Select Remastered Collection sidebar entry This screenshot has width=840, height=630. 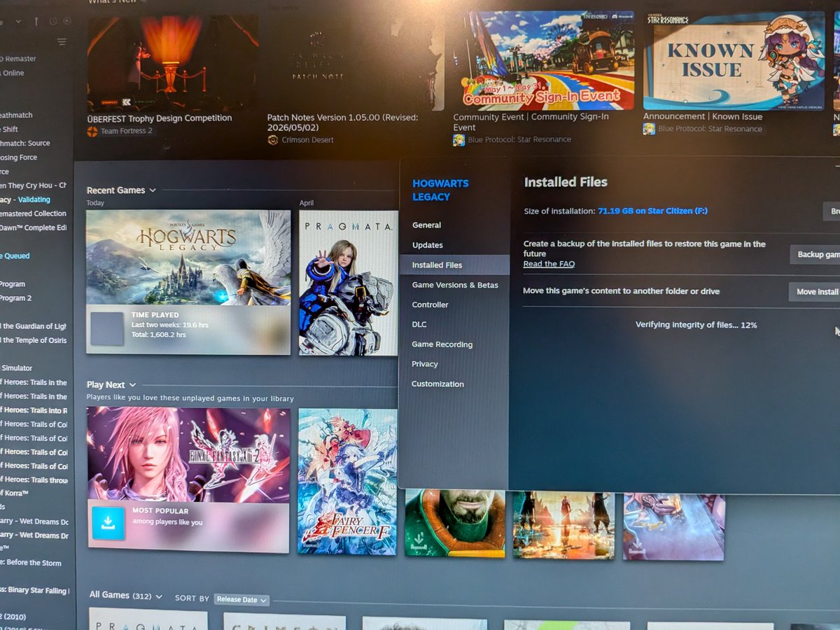[x=33, y=213]
